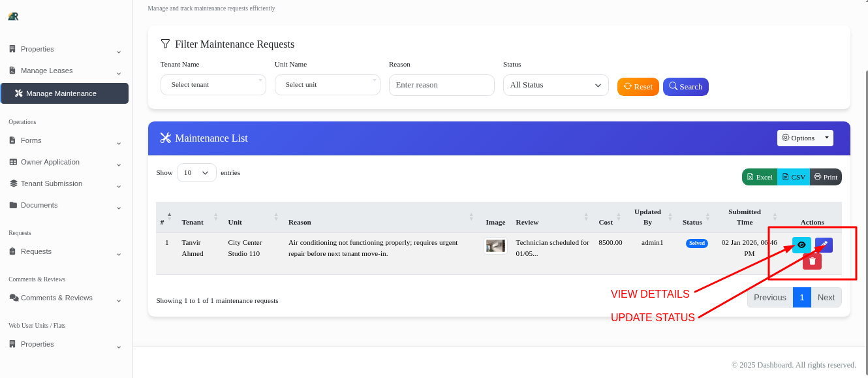The image size is (868, 378).
Task: Select the Manage Maintenance wrench icon in sidebar
Action: tap(18, 93)
